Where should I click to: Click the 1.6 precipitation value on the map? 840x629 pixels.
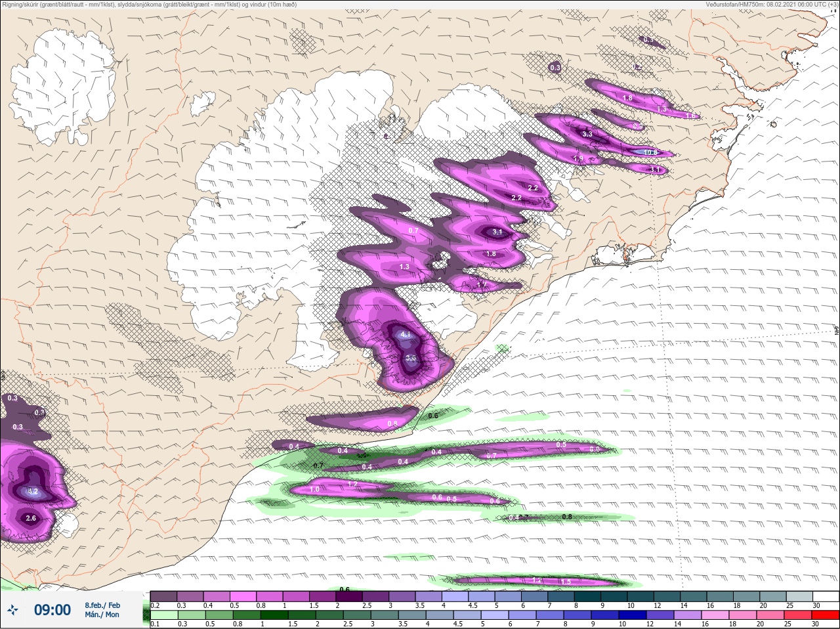point(690,116)
